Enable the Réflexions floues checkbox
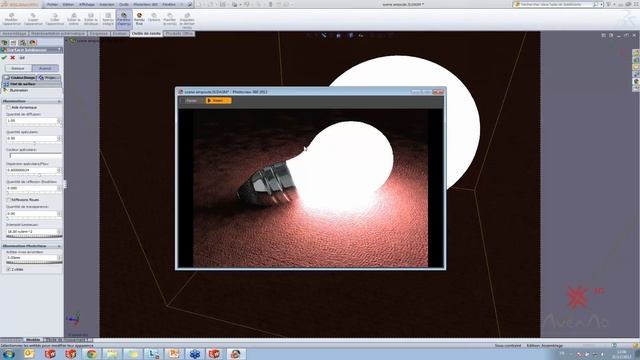Screen dimensions: 640x360 [x=8, y=200]
